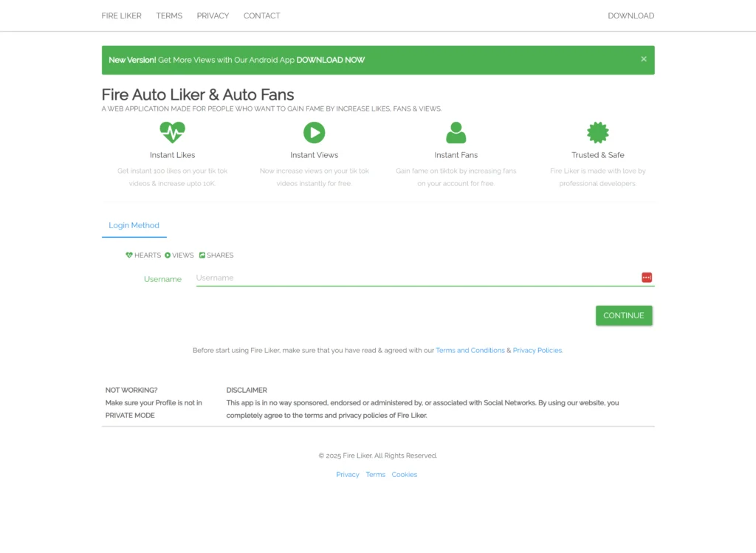Click the red icon inside the Username field
Viewport: 756px width, 553px height.
click(646, 277)
